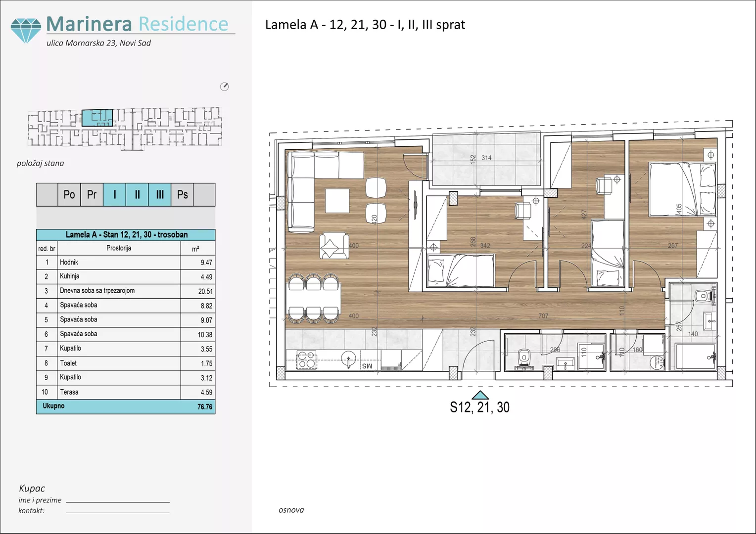Click the 3.12 Kupatilo area value
This screenshot has height=534, width=756.
206,378
